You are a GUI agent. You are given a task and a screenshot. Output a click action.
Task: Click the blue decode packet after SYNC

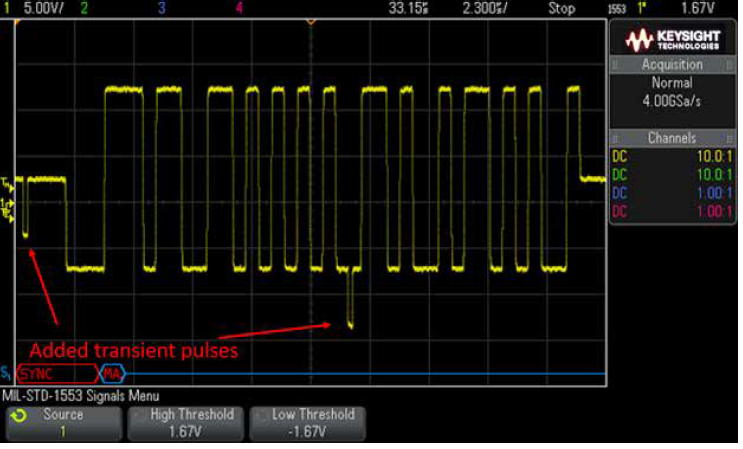pos(112,374)
